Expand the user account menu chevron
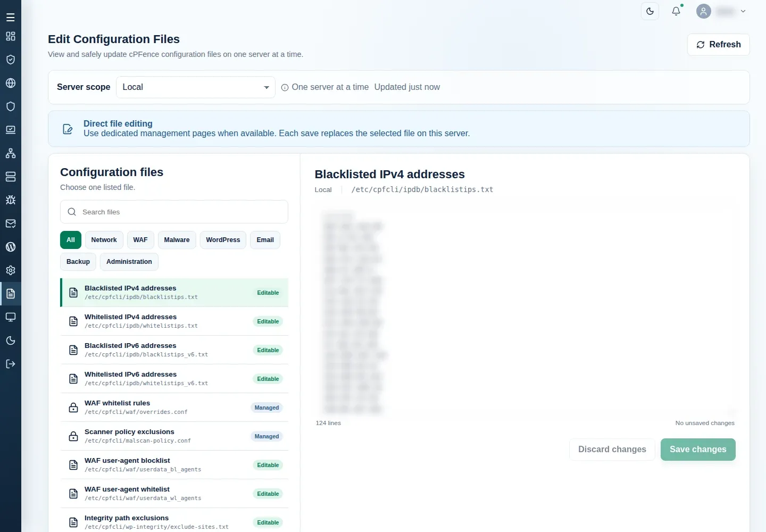The image size is (766, 532). pyautogui.click(x=743, y=11)
